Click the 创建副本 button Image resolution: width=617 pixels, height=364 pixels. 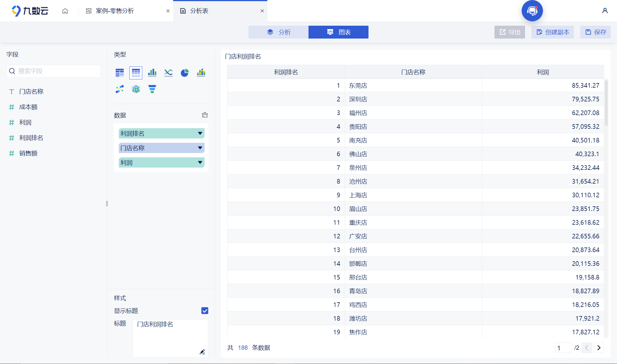[552, 32]
